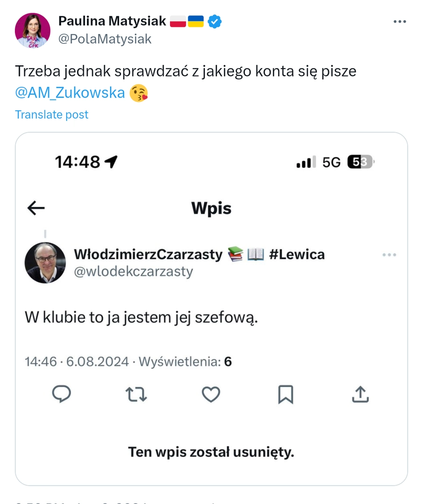Go back with the left arrow
423x504 pixels.
tap(36, 208)
